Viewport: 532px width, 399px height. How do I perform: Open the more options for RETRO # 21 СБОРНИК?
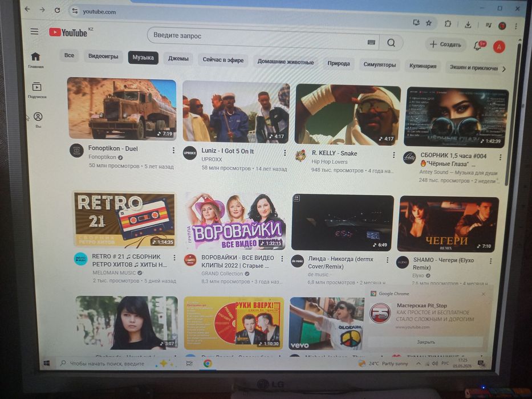coord(174,258)
